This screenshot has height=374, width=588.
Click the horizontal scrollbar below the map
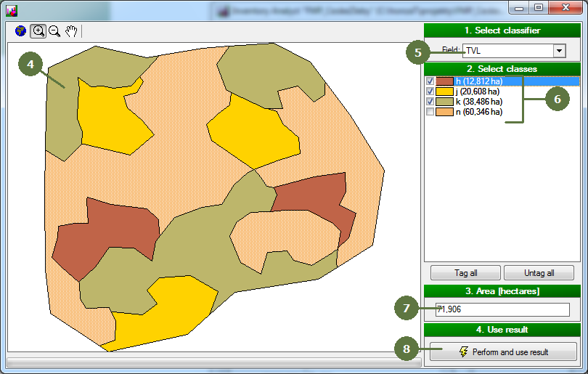[211, 360]
